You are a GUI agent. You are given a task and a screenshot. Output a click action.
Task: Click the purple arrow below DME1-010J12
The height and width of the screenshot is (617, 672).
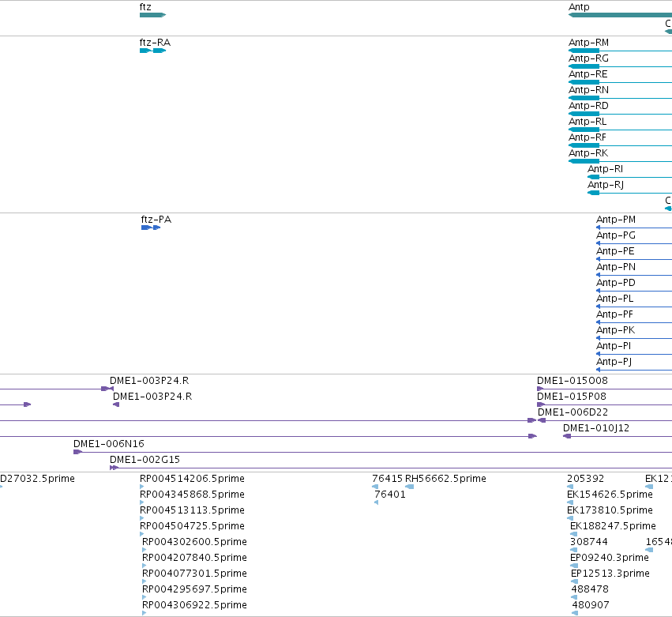click(x=567, y=437)
